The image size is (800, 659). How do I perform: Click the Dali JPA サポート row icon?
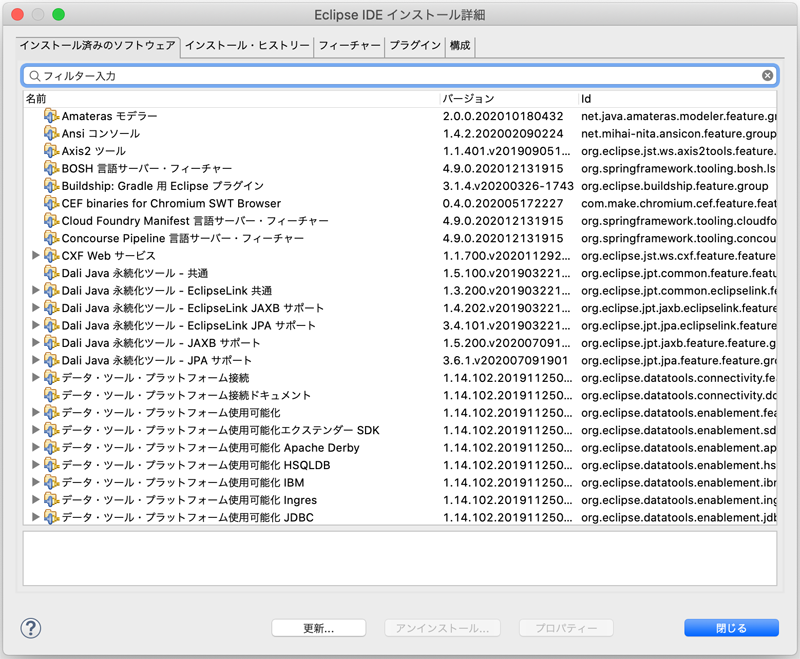click(x=51, y=360)
